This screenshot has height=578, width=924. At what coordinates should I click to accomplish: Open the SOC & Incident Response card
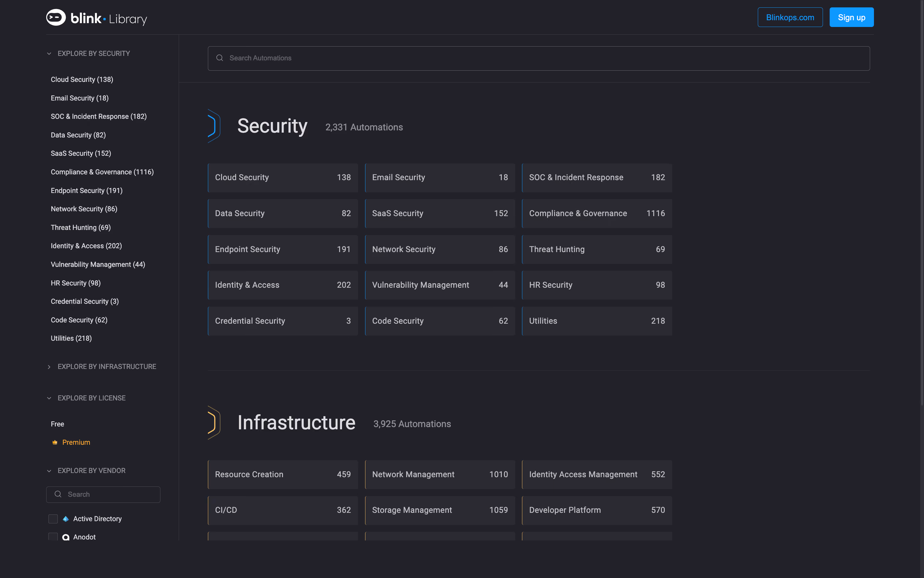[597, 178]
